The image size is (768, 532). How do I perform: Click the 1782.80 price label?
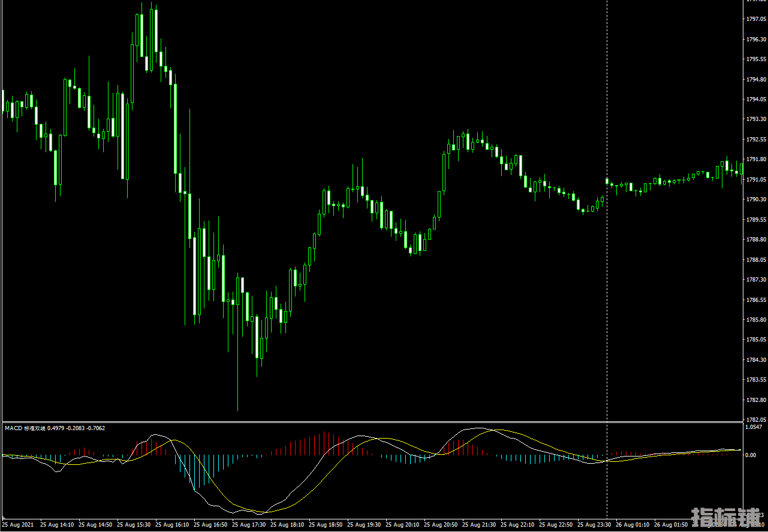click(755, 400)
